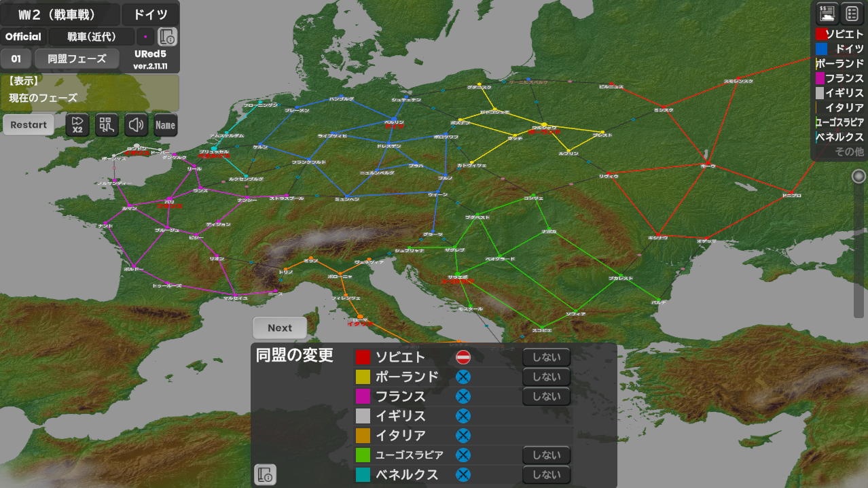The image size is (868, 488).
Task: Open the しない selector for ベネルクス
Action: tap(546, 474)
